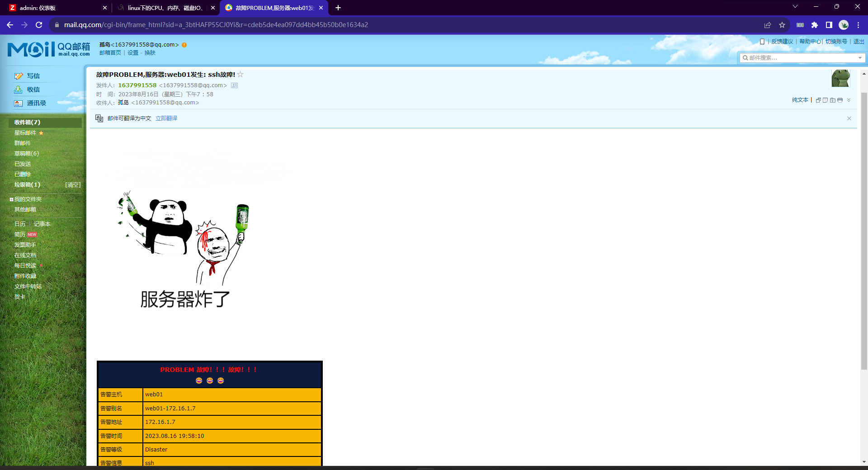Print this email
Viewport: 868px width, 470px height.
[x=840, y=100]
